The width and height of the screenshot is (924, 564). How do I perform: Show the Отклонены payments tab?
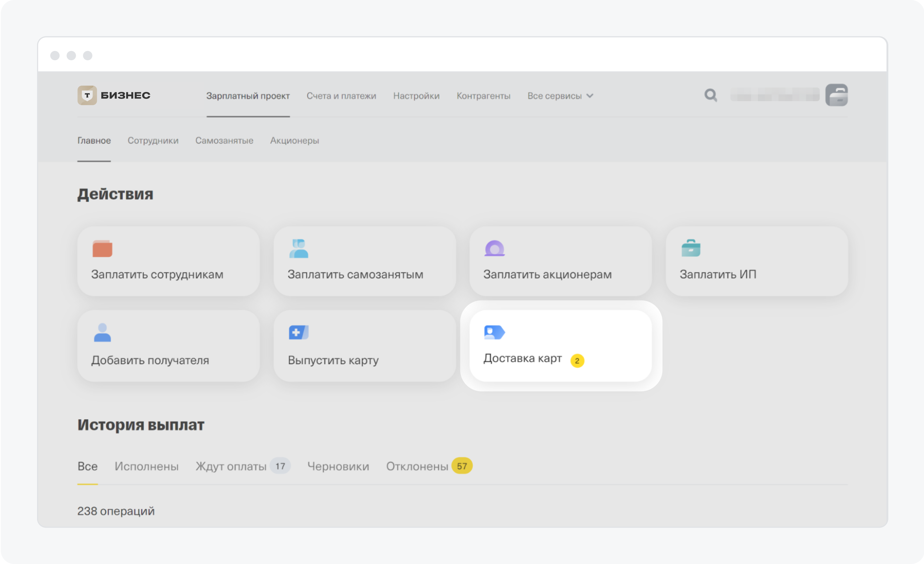click(417, 466)
